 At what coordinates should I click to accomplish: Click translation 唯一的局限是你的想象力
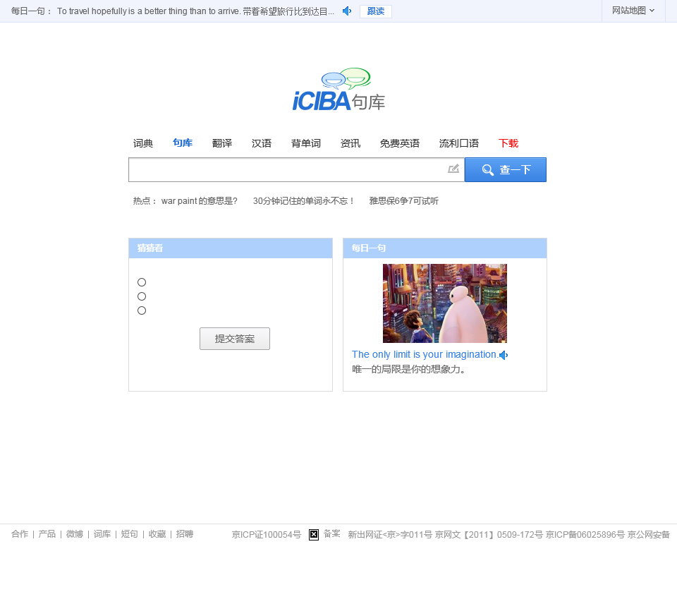click(x=408, y=369)
